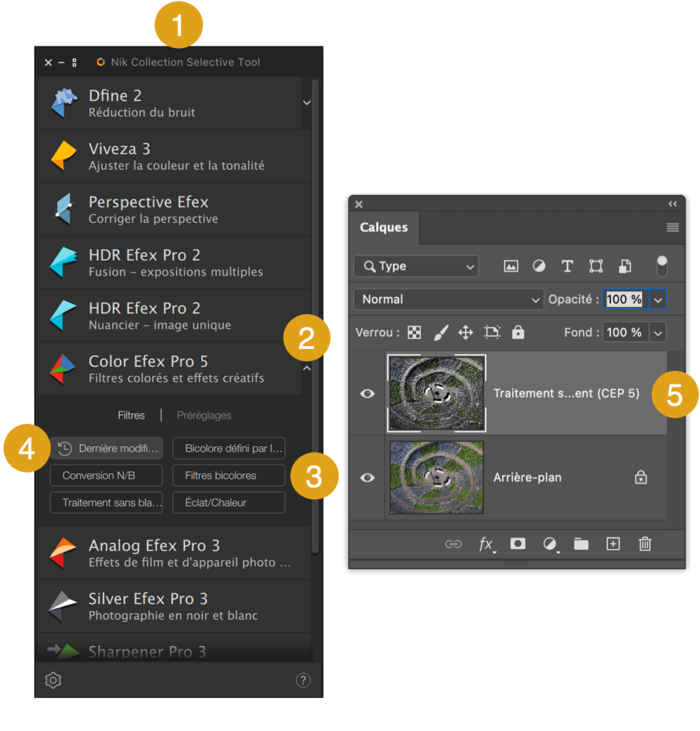
Task: Select the Traitement s...ent (CEP 5) layer thumbnail
Action: 437,393
